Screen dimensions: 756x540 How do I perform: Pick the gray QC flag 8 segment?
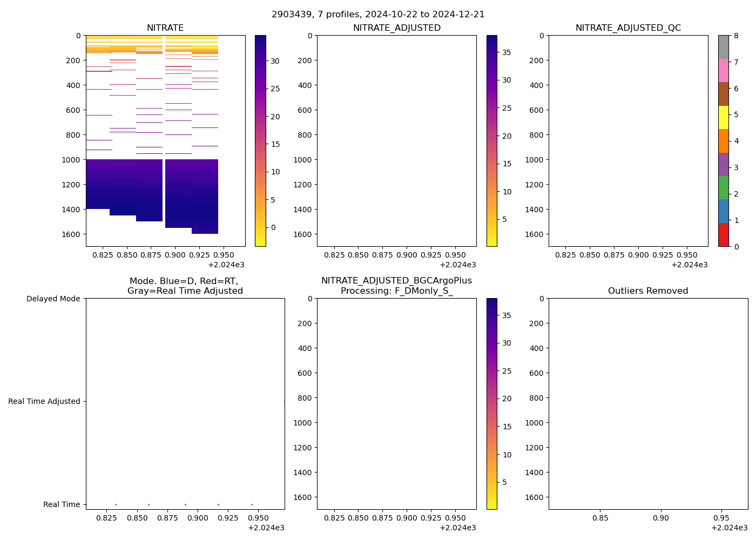tap(723, 47)
